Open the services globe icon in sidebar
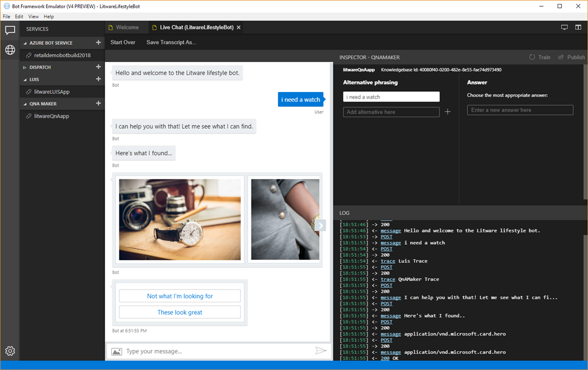The width and height of the screenshot is (588, 370). [x=10, y=49]
